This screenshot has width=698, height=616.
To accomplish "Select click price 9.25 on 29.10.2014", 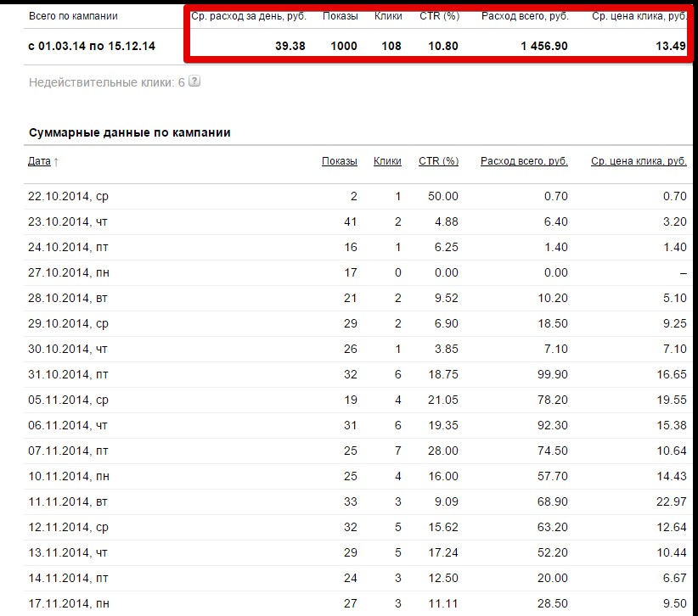I will 674,323.
